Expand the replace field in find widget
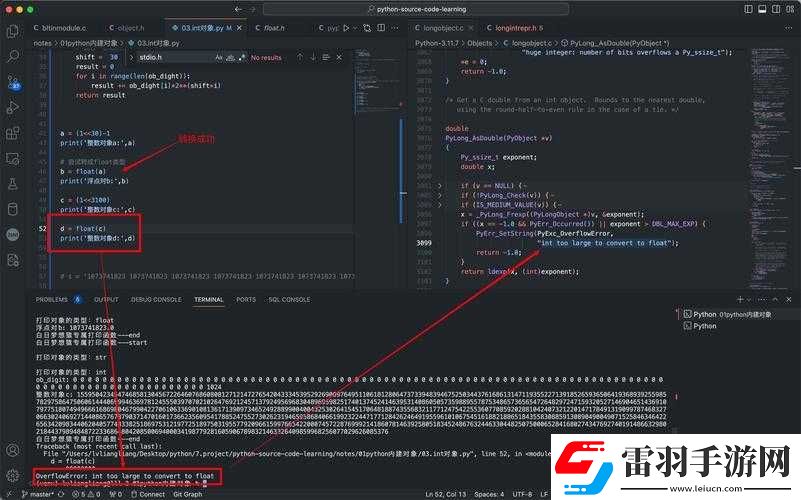 click(x=131, y=58)
